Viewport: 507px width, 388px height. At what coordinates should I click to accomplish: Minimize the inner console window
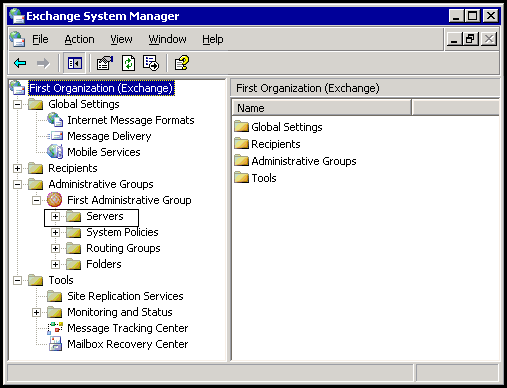pos(454,39)
